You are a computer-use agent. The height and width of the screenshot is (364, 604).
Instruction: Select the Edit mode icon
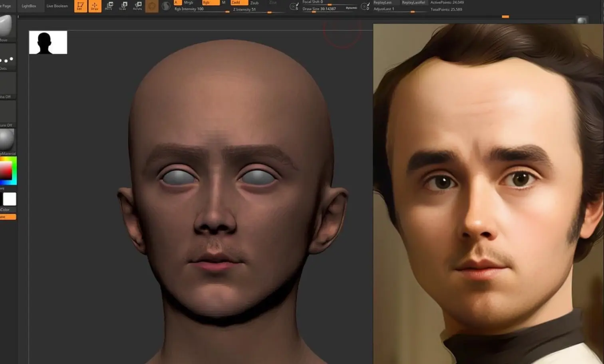click(x=80, y=6)
